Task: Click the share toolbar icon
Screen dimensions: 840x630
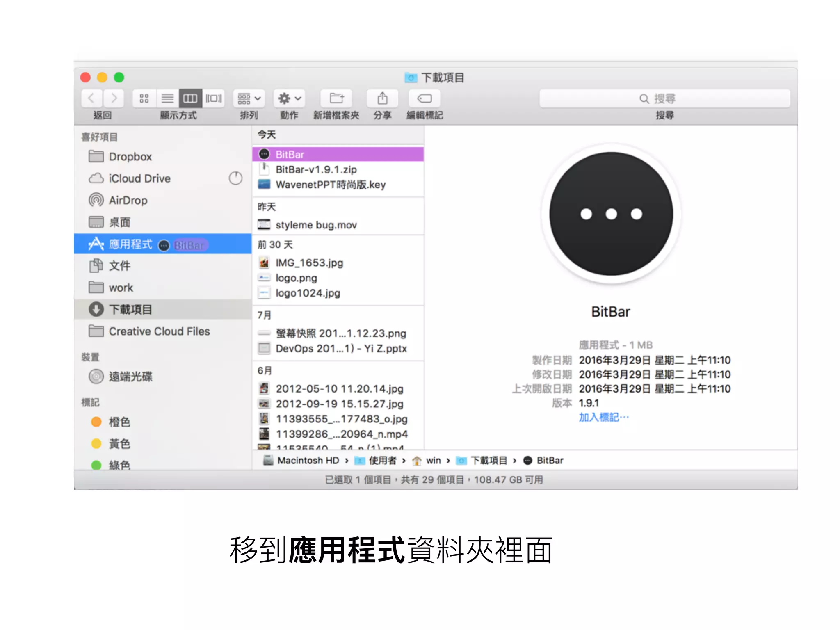Action: point(382,98)
